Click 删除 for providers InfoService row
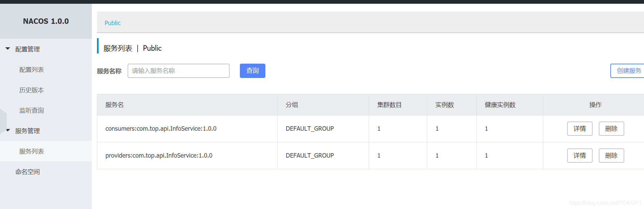 [x=611, y=156]
